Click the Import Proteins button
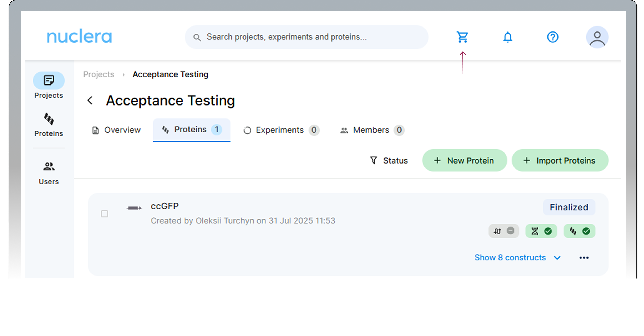644x336 pixels. pos(560,160)
